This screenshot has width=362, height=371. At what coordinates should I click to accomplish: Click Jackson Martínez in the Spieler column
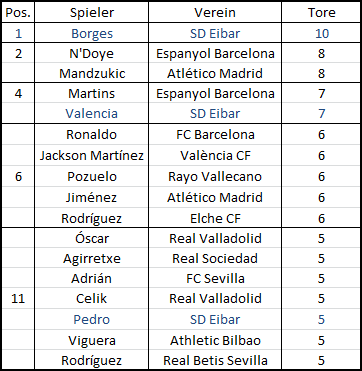(92, 155)
